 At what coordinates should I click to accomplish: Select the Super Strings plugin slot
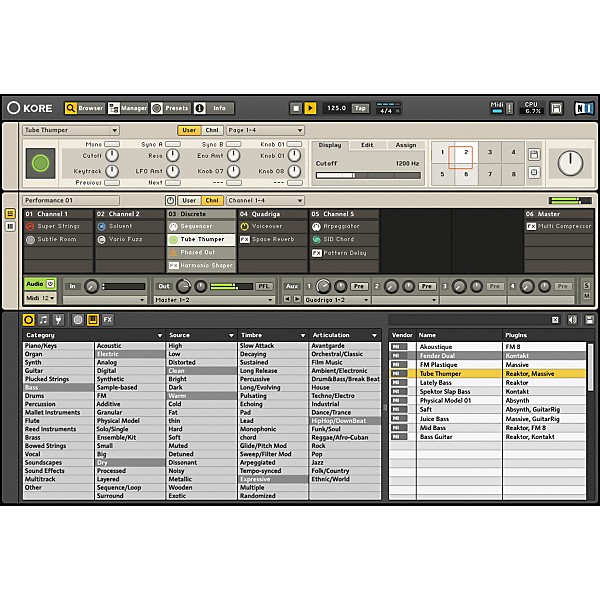click(58, 227)
